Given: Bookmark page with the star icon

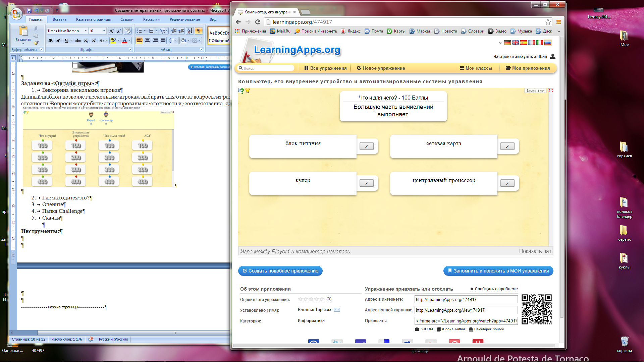Looking at the screenshot, I should pyautogui.click(x=548, y=22).
